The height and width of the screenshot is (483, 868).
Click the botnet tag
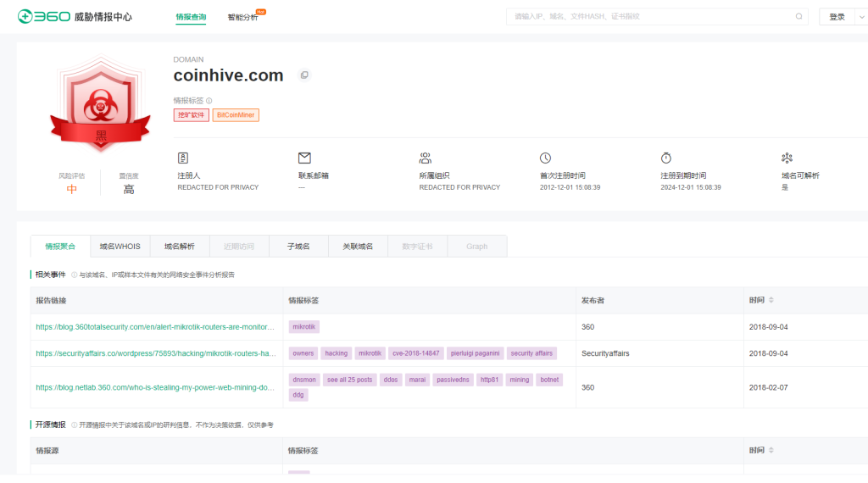[549, 380]
